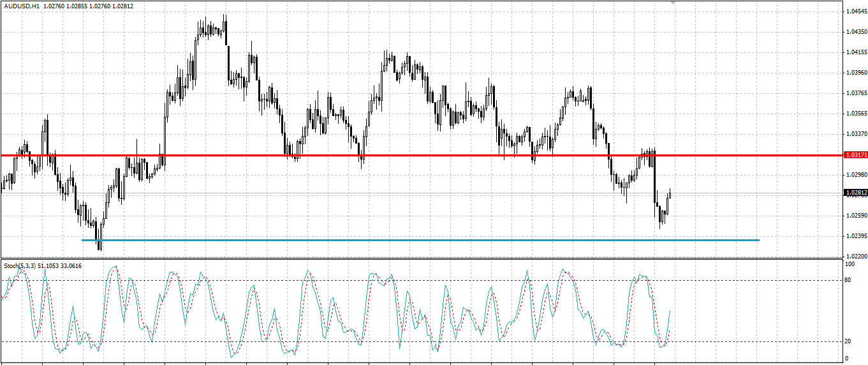Click the 1.04155 price scale label
This screenshot has height=365, width=868.
point(856,52)
